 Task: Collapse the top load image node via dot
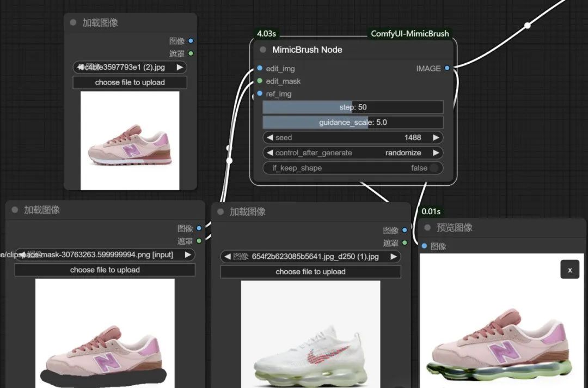pos(73,22)
